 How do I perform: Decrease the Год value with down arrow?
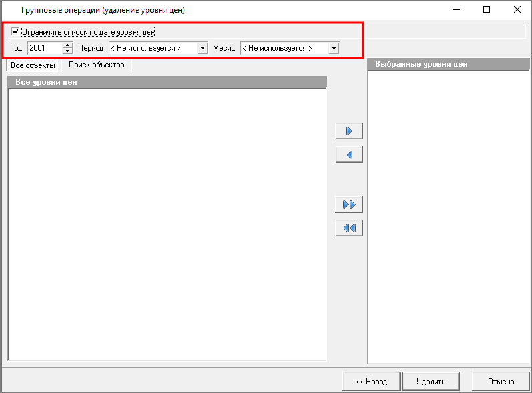pyautogui.click(x=67, y=51)
